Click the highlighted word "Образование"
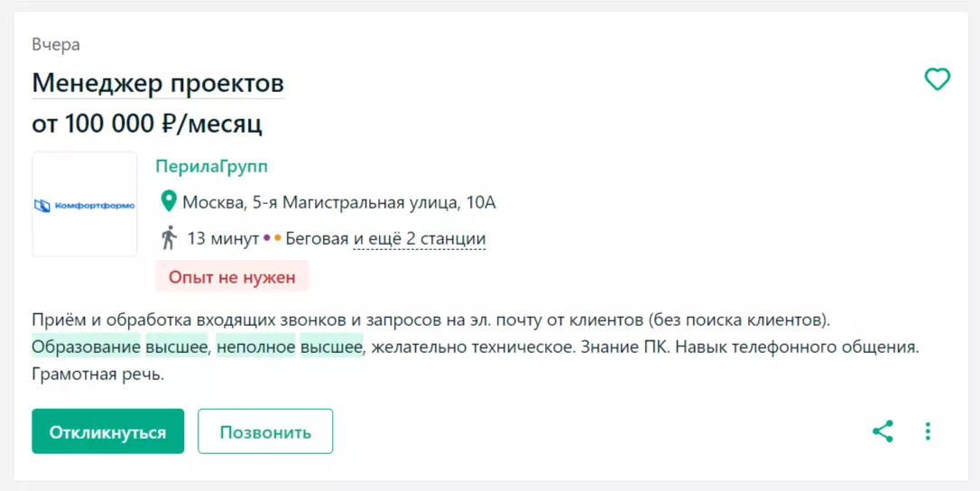This screenshot has height=491, width=980. [87, 347]
